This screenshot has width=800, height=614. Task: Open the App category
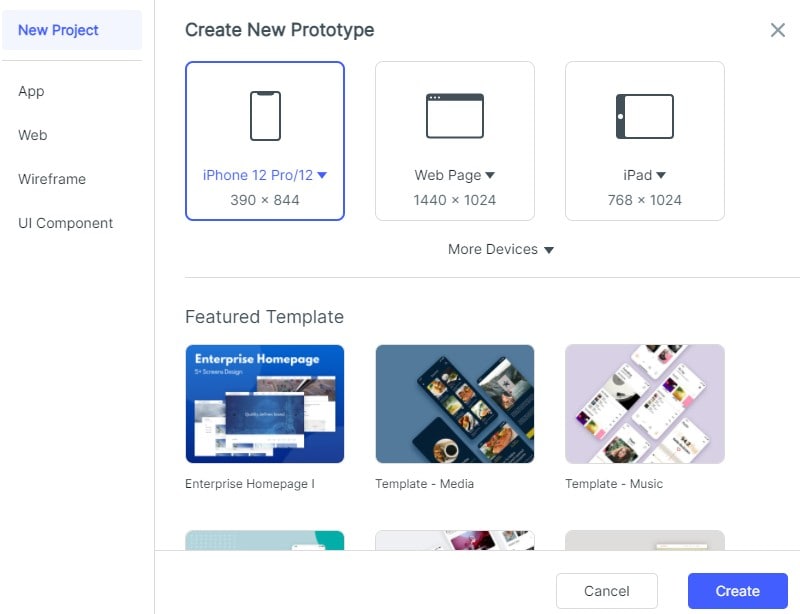31,91
